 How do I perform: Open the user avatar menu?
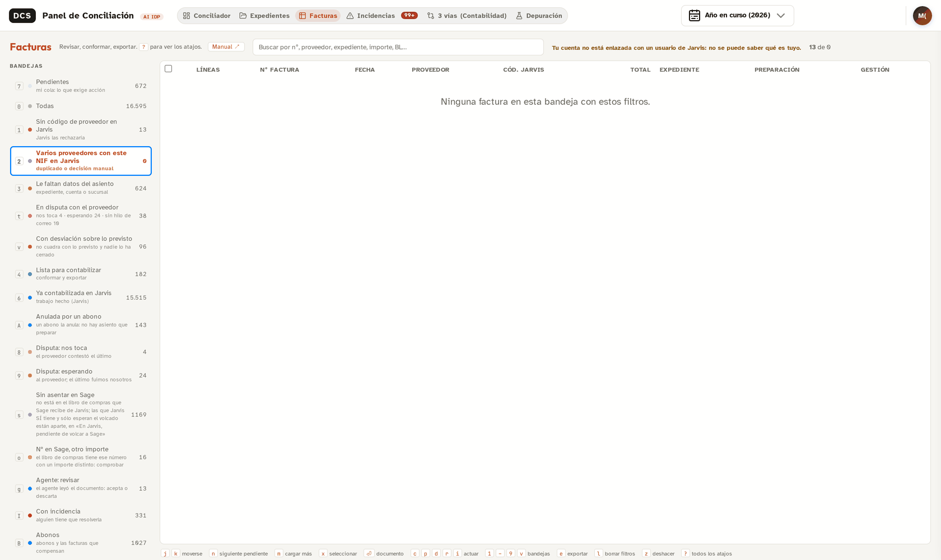[x=922, y=16]
